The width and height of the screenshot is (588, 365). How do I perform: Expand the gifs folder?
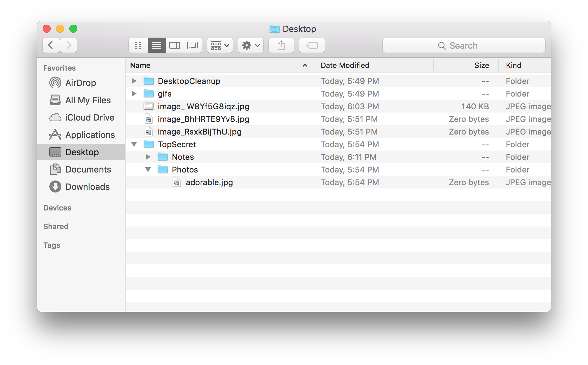[134, 94]
